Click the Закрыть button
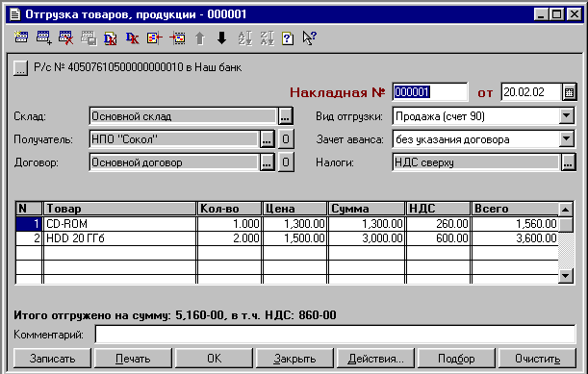Image resolution: width=588 pixels, height=374 pixels. click(x=294, y=359)
